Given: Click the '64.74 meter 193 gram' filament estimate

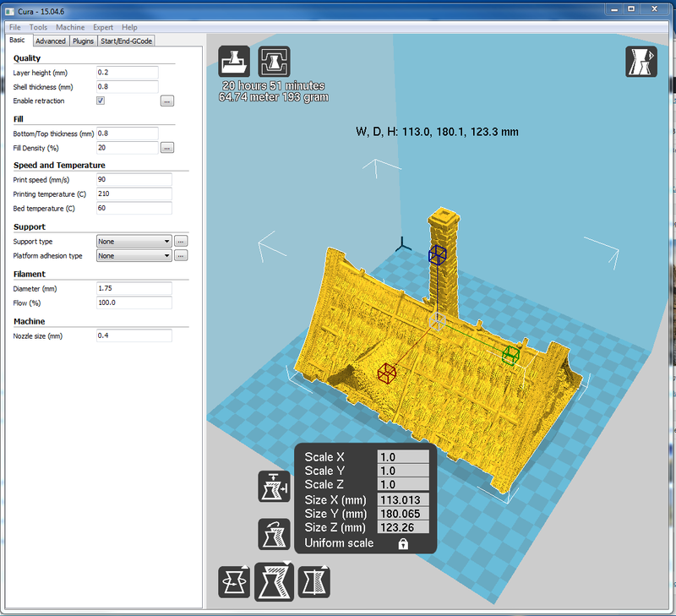Looking at the screenshot, I should [x=273, y=97].
